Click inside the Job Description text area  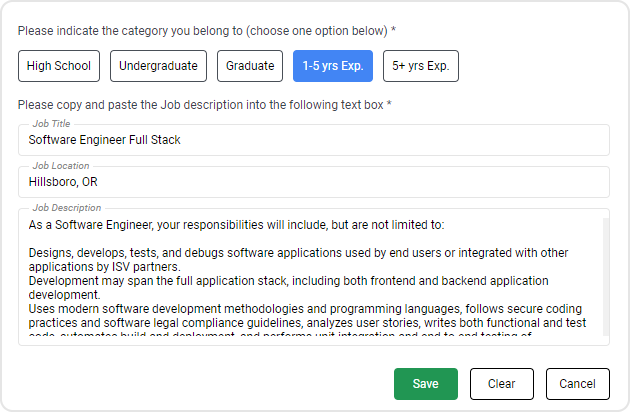click(310, 280)
